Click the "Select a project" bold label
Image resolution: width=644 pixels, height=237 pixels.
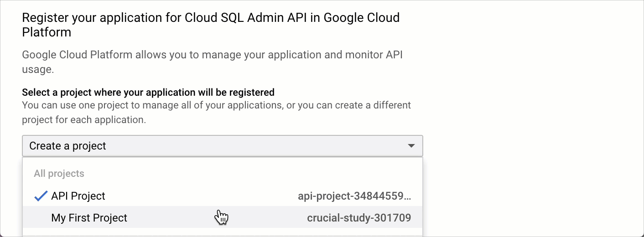point(148,93)
